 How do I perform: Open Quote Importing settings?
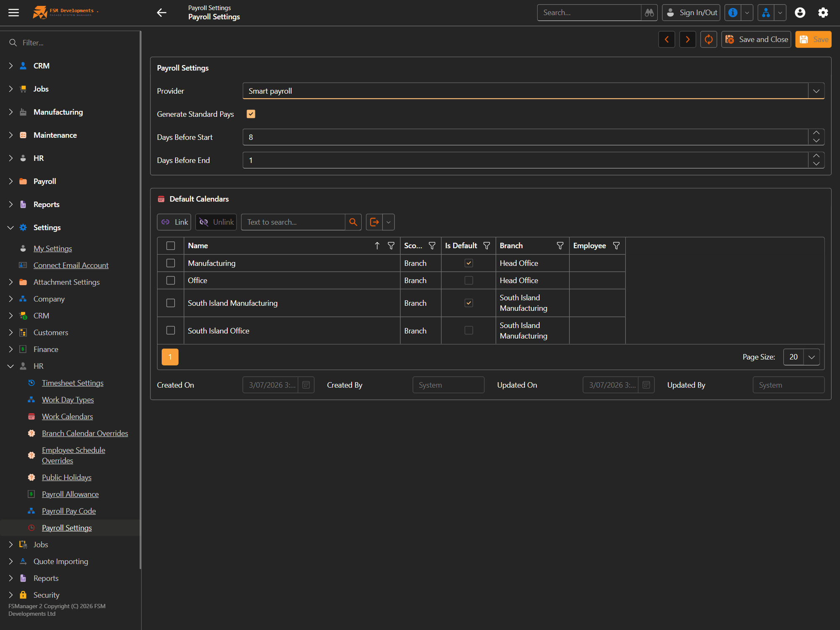tap(60, 562)
